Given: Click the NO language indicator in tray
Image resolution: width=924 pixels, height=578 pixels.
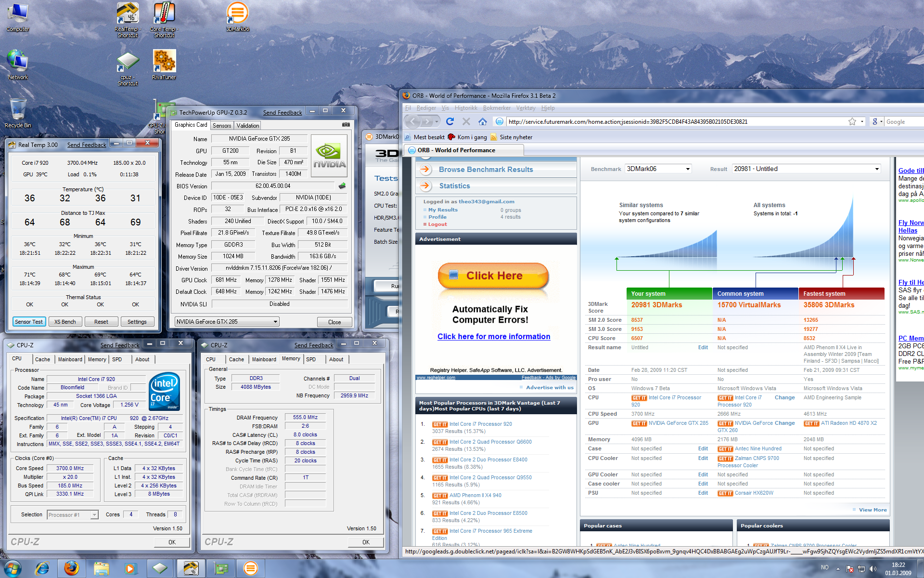Looking at the screenshot, I should [825, 568].
